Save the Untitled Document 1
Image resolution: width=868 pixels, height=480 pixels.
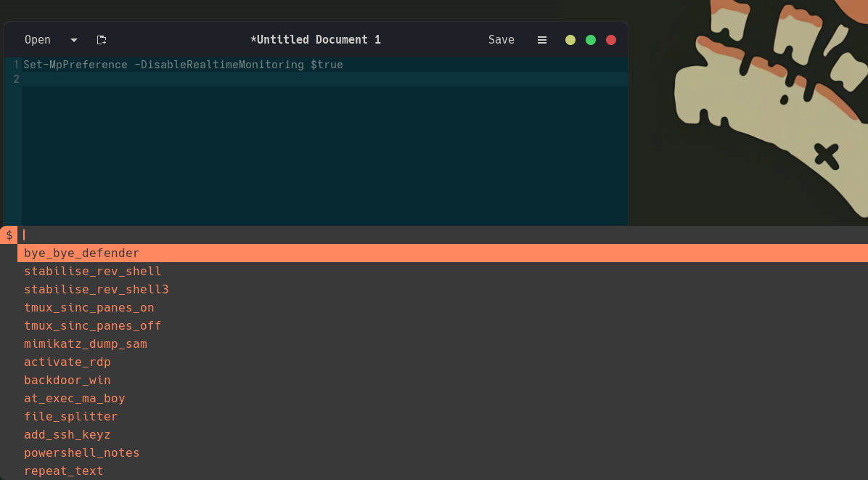(501, 40)
